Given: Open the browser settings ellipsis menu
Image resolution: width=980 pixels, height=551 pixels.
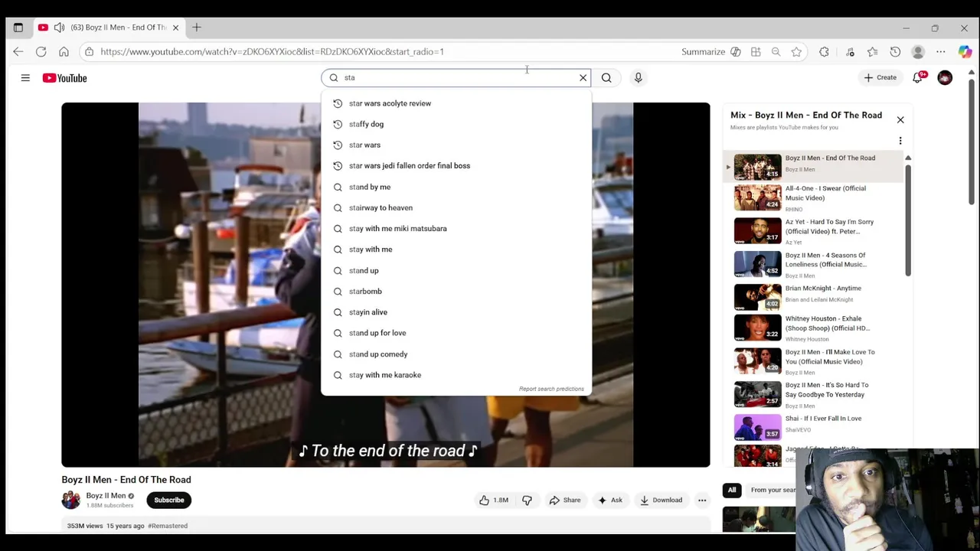Looking at the screenshot, I should point(941,52).
